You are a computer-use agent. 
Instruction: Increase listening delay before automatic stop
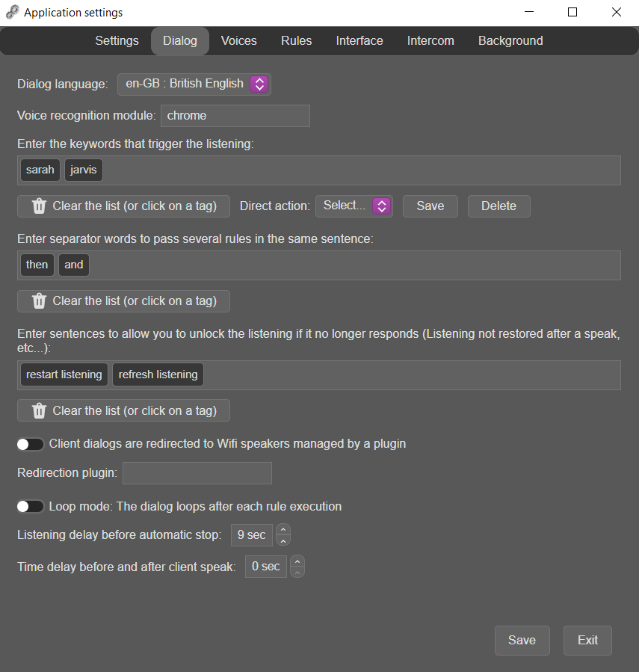283,530
